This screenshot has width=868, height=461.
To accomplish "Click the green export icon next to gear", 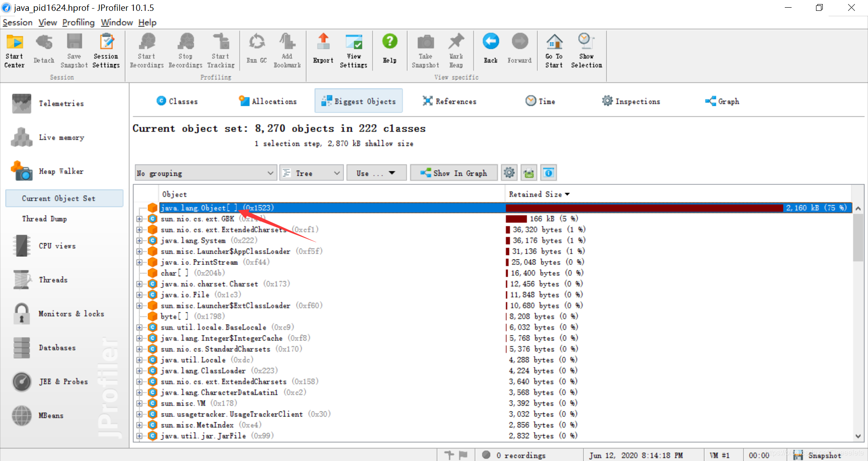I will (529, 173).
